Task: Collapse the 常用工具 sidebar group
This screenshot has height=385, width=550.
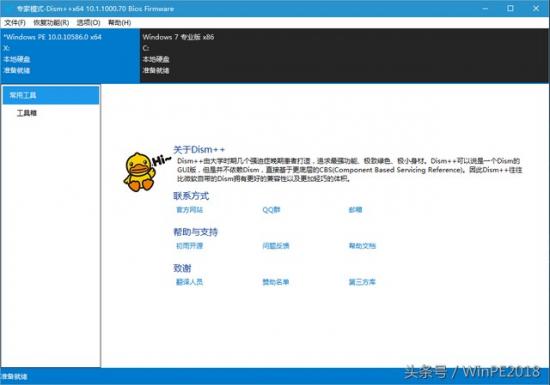Action: pos(51,95)
